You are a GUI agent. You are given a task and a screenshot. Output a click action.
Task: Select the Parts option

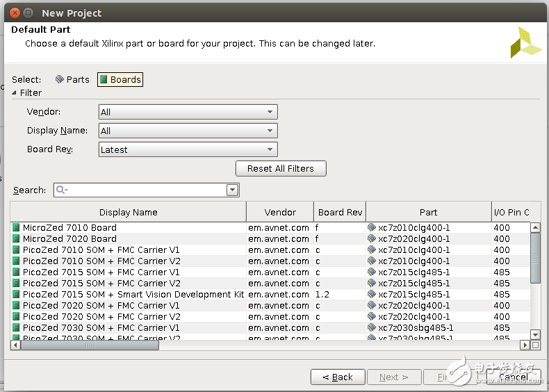(x=72, y=80)
